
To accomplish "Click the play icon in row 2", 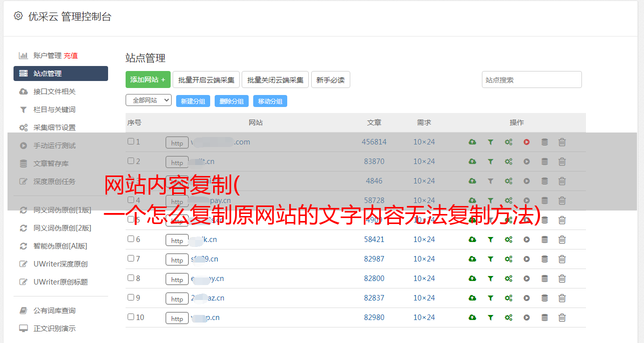I will point(526,161).
